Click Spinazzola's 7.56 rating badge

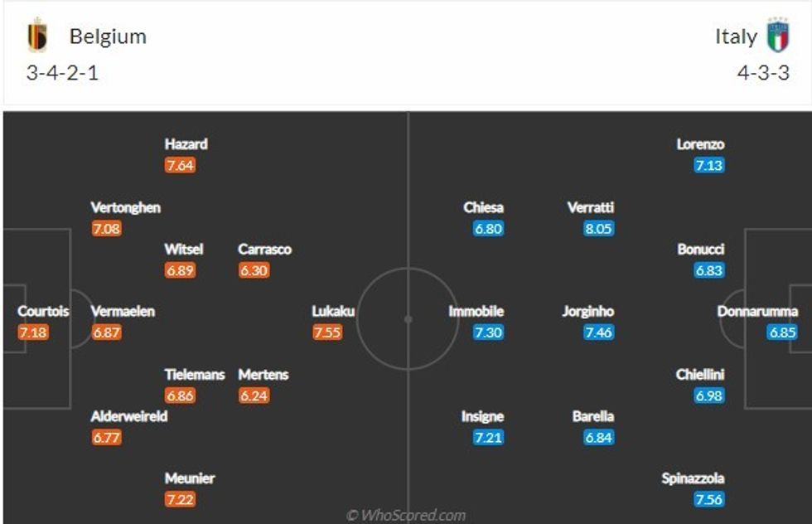pos(709,500)
